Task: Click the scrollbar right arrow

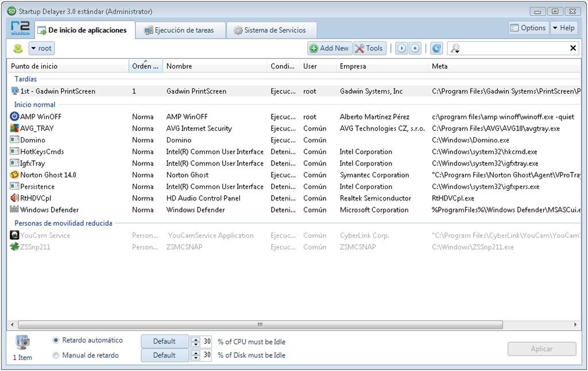Action: click(575, 324)
